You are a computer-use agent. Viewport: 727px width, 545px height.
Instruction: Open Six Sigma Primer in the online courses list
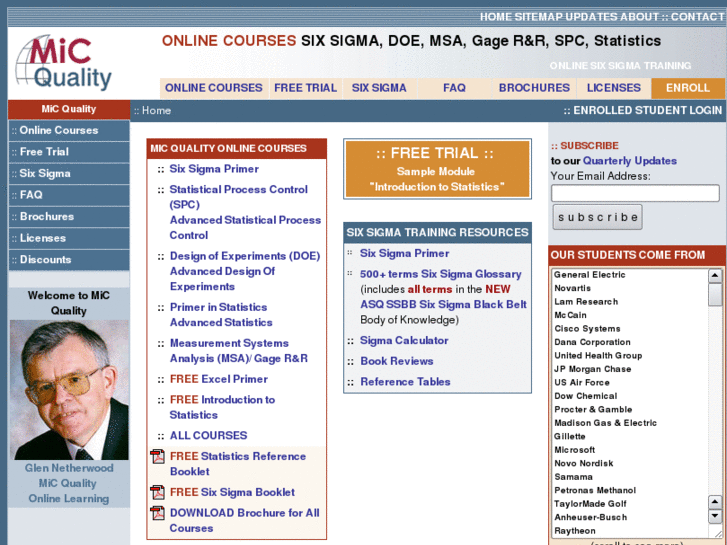(x=214, y=169)
